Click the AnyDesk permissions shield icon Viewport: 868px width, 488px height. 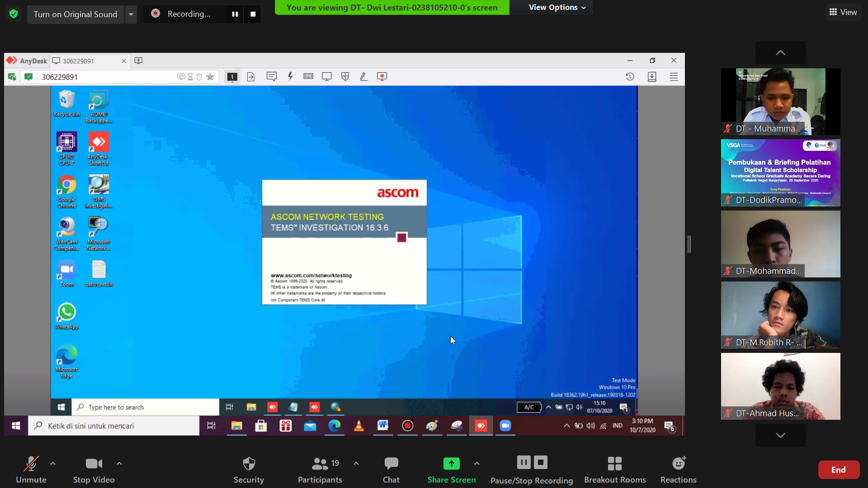coord(345,76)
